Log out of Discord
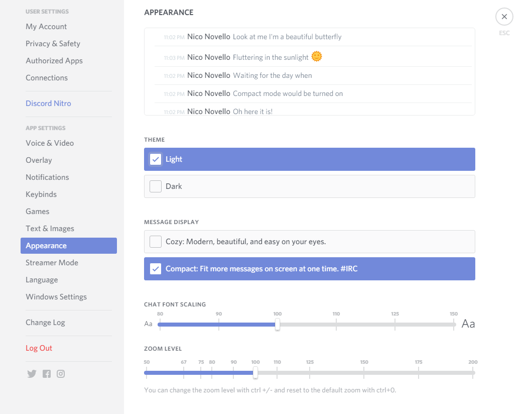 tap(39, 348)
